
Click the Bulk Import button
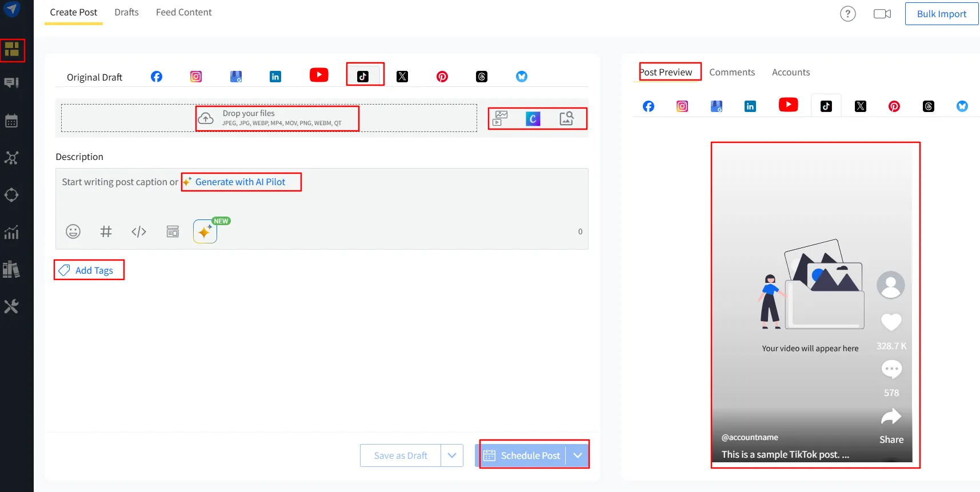pos(942,14)
